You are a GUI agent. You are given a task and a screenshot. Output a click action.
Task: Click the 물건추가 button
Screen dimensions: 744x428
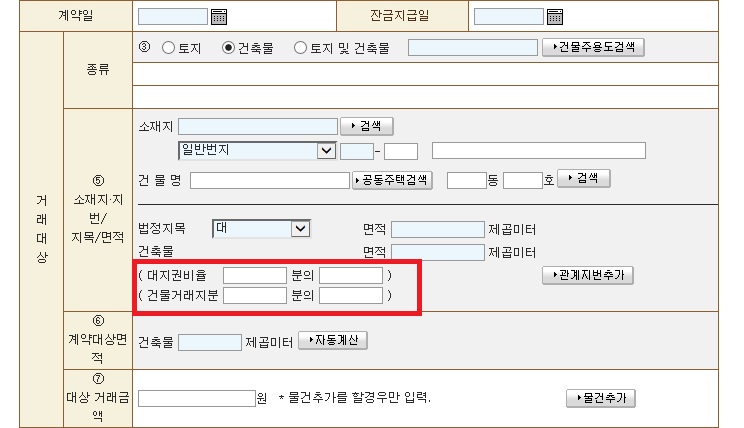600,398
